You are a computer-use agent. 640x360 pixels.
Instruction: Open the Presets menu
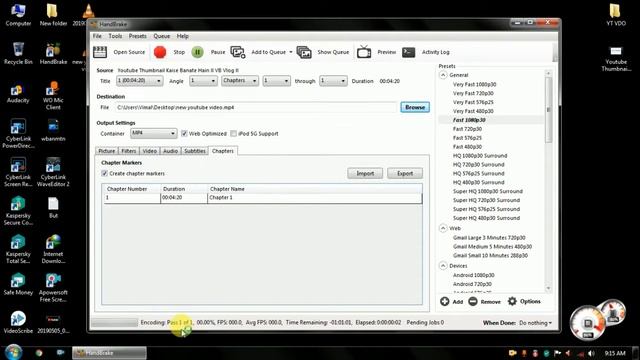click(138, 36)
